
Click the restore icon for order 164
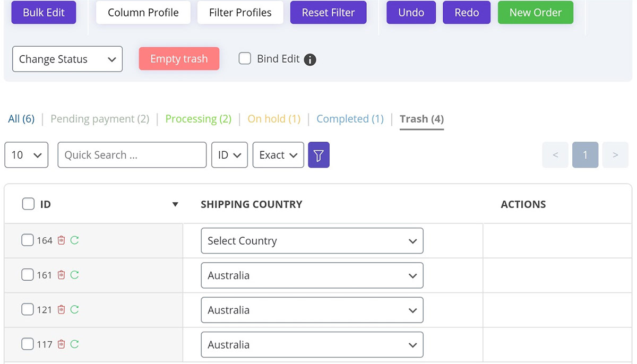(74, 240)
